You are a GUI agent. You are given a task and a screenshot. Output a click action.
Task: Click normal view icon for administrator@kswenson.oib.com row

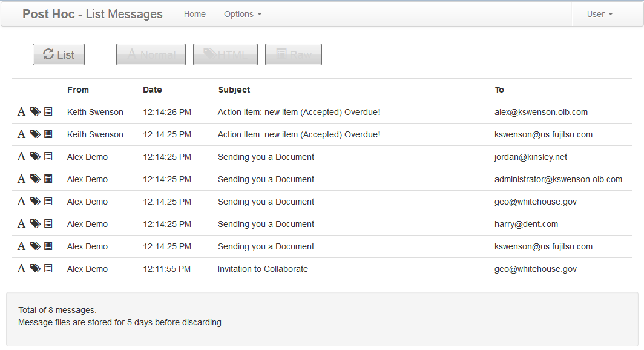coord(21,179)
